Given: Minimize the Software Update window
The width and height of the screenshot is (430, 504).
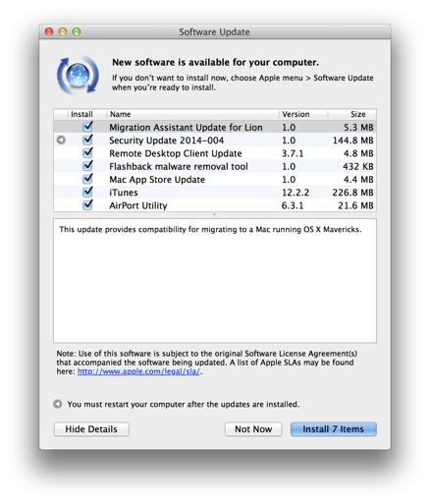Looking at the screenshot, I should 63,31.
